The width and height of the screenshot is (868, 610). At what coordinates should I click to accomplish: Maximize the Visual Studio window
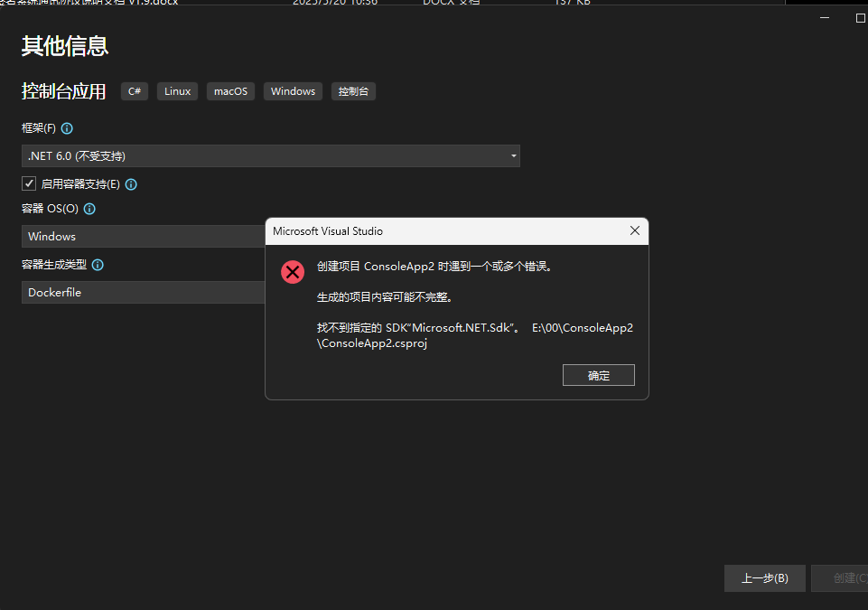point(860,18)
